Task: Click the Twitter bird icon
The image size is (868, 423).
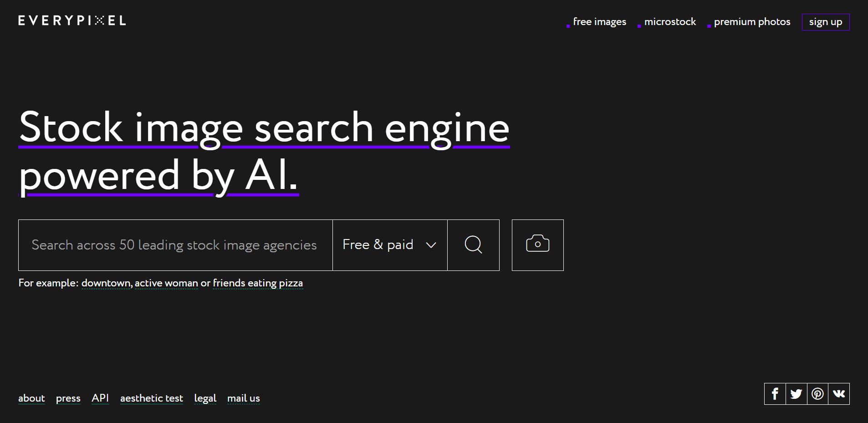Action: pyautogui.click(x=796, y=394)
